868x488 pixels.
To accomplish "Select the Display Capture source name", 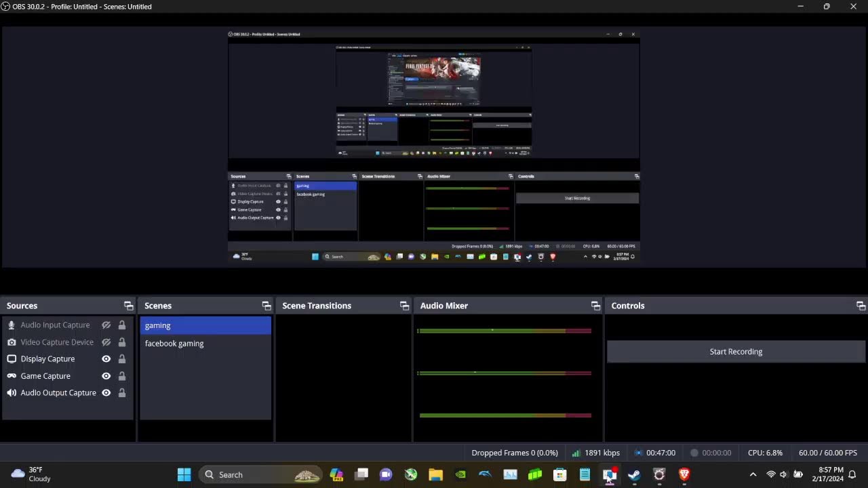I will [47, 359].
